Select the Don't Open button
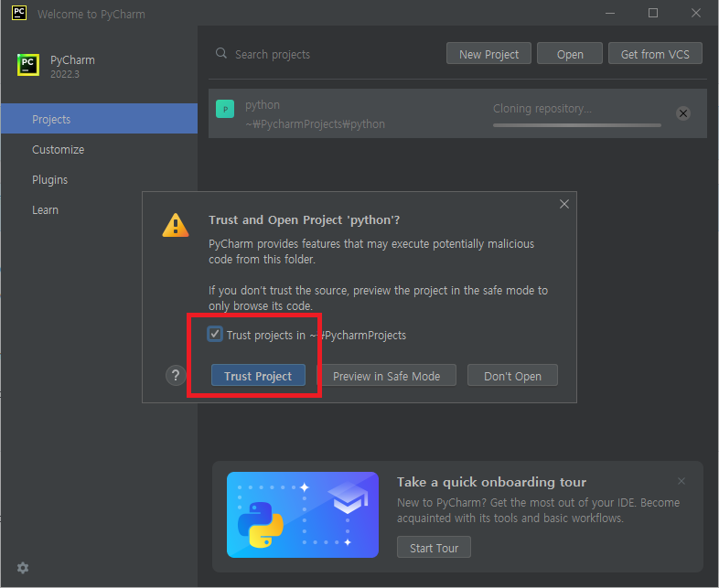This screenshot has width=719, height=588. point(512,376)
